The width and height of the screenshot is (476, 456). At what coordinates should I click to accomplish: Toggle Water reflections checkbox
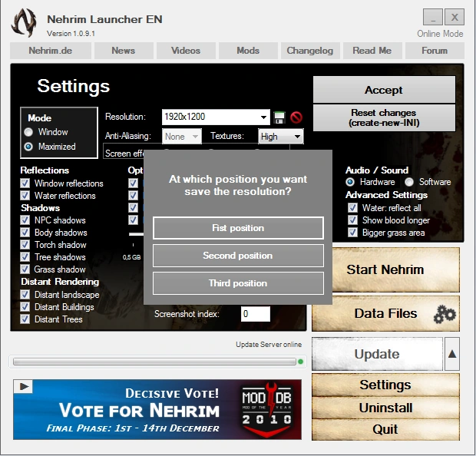25,196
